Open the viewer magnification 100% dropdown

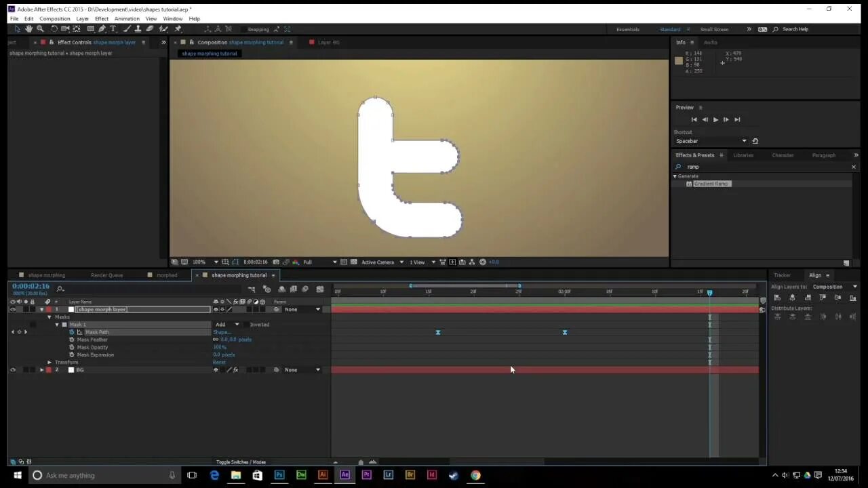click(205, 262)
